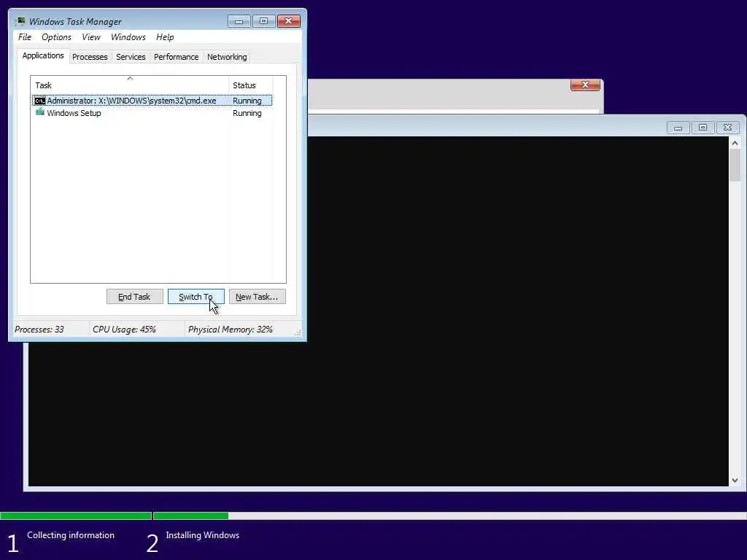Click the Task Manager resize grip
The width and height of the screenshot is (747, 560).
(x=298, y=332)
